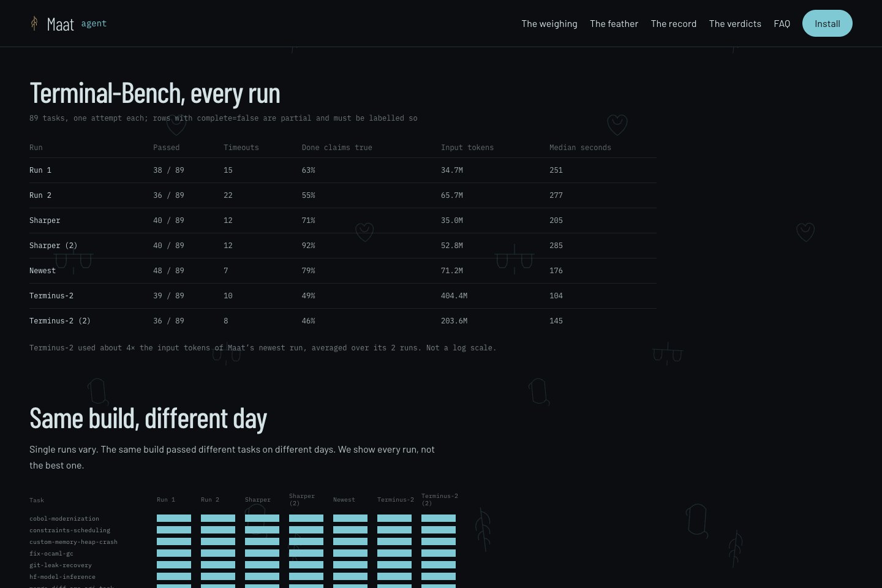This screenshot has height=588, width=882.
Task: Select the 'Run 2' row label
Action: pos(40,195)
